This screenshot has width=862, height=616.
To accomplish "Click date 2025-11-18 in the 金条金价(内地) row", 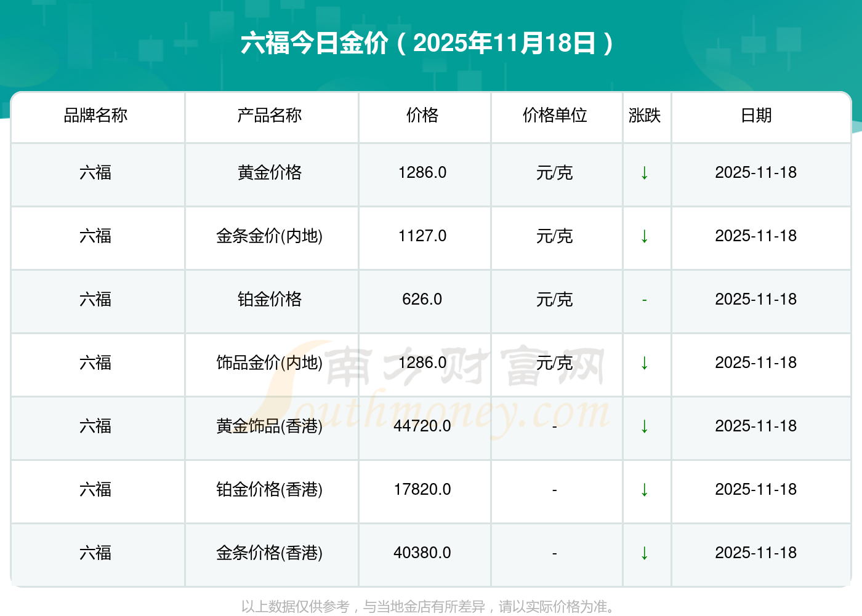I will coord(756,236).
